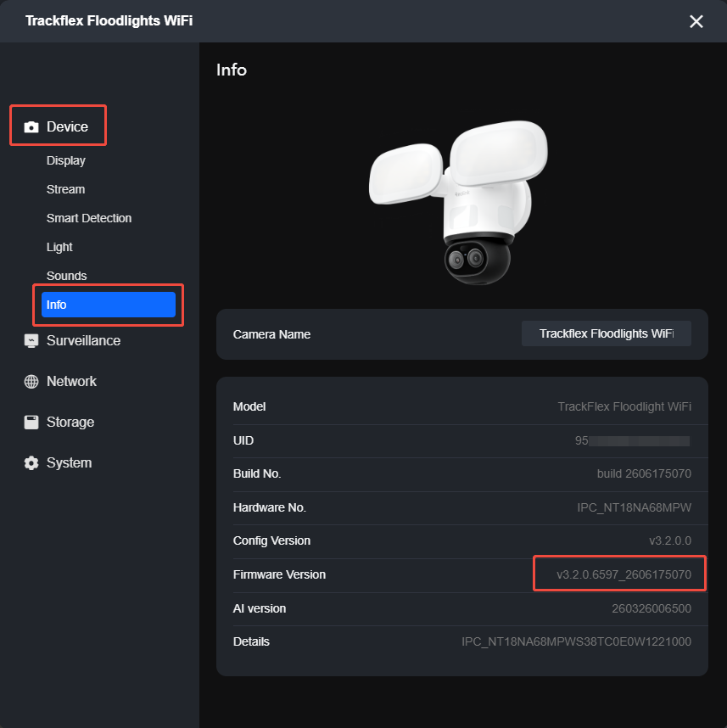The height and width of the screenshot is (728, 727).
Task: Click the Config Version value v3.2.0.0
Action: 670,540
